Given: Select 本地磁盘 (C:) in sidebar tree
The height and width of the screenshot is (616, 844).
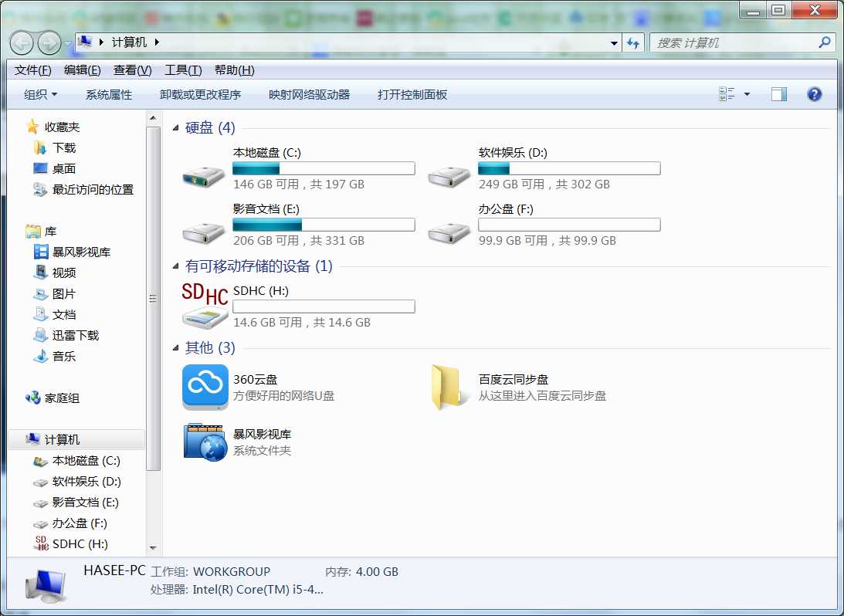Looking at the screenshot, I should 86,461.
